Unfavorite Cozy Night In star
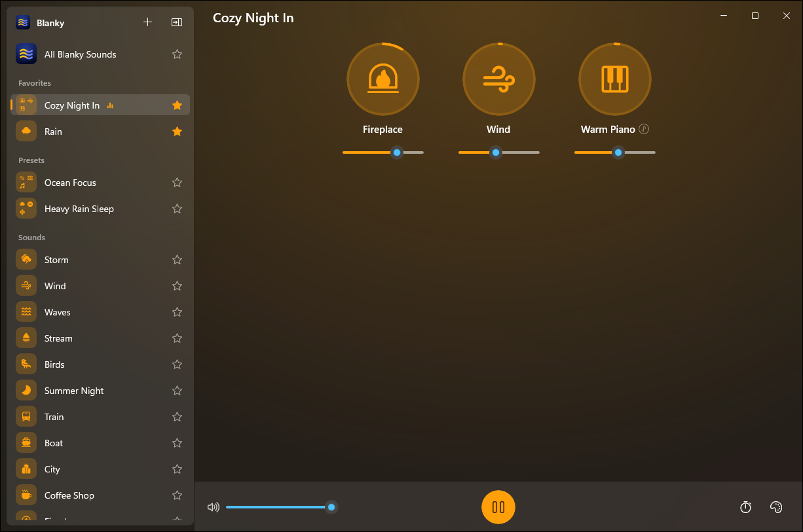Screen dimensions: 803x532 [177, 105]
